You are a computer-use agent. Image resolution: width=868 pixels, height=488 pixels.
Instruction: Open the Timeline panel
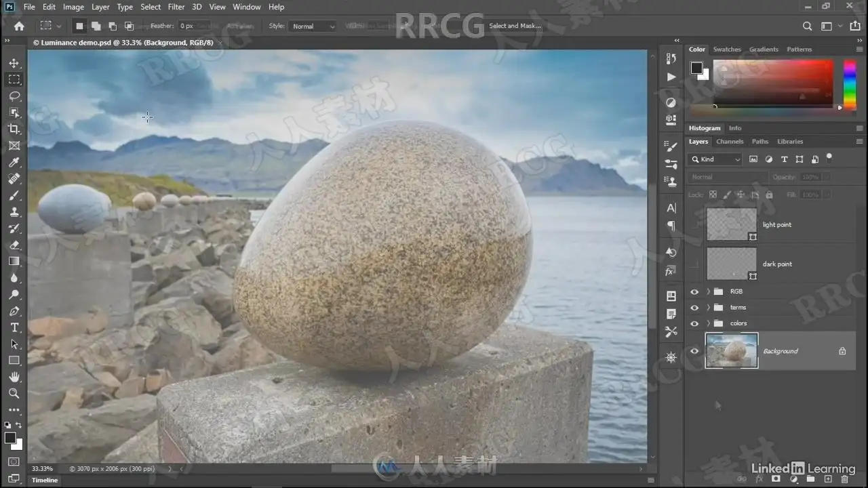[x=45, y=480]
